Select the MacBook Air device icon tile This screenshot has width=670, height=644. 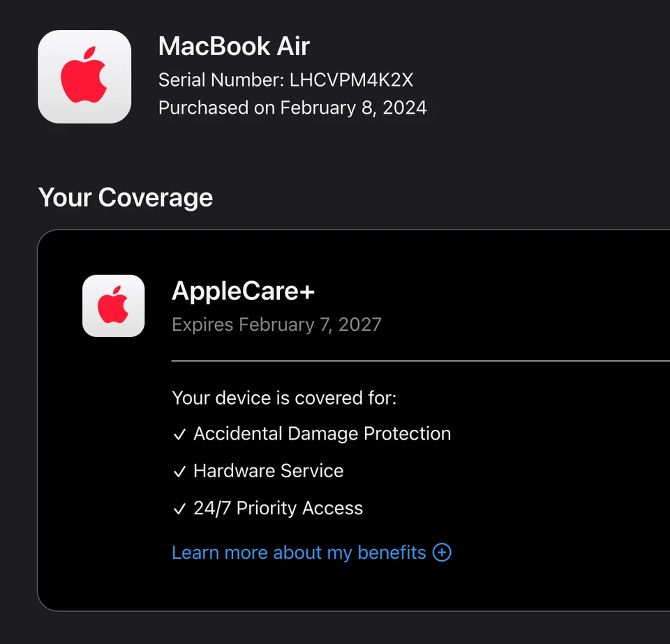tap(84, 76)
